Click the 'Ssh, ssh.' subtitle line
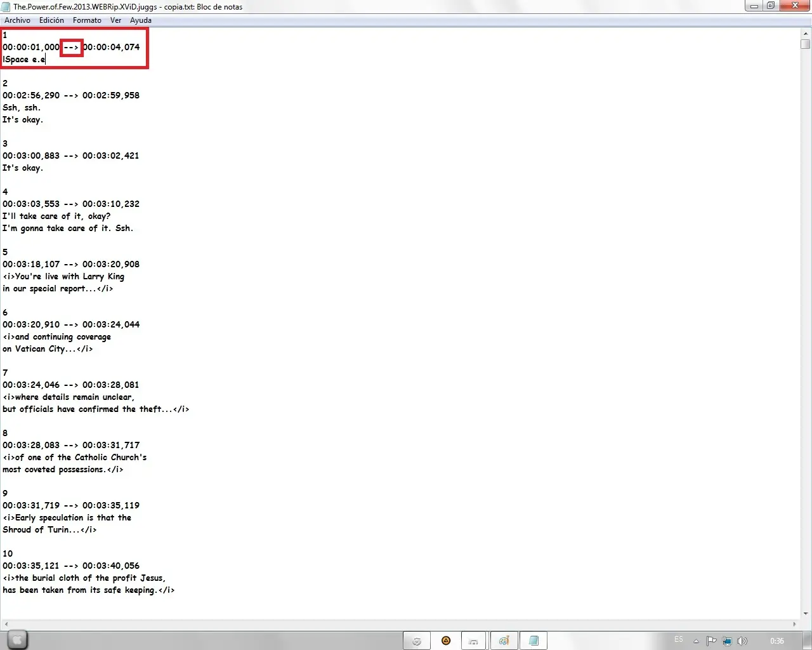This screenshot has height=650, width=812. (x=22, y=107)
